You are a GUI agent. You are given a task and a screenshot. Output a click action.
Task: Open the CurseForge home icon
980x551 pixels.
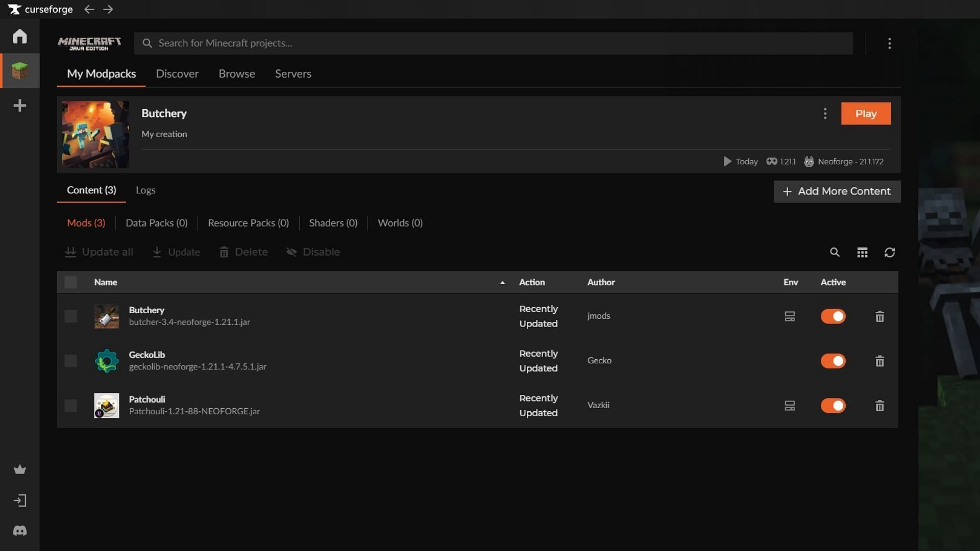tap(19, 36)
